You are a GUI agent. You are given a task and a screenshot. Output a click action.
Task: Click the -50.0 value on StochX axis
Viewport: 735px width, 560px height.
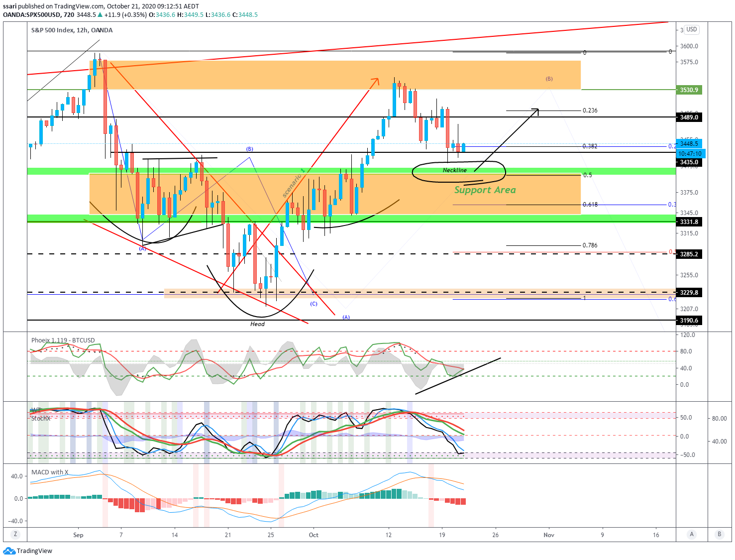(x=687, y=455)
